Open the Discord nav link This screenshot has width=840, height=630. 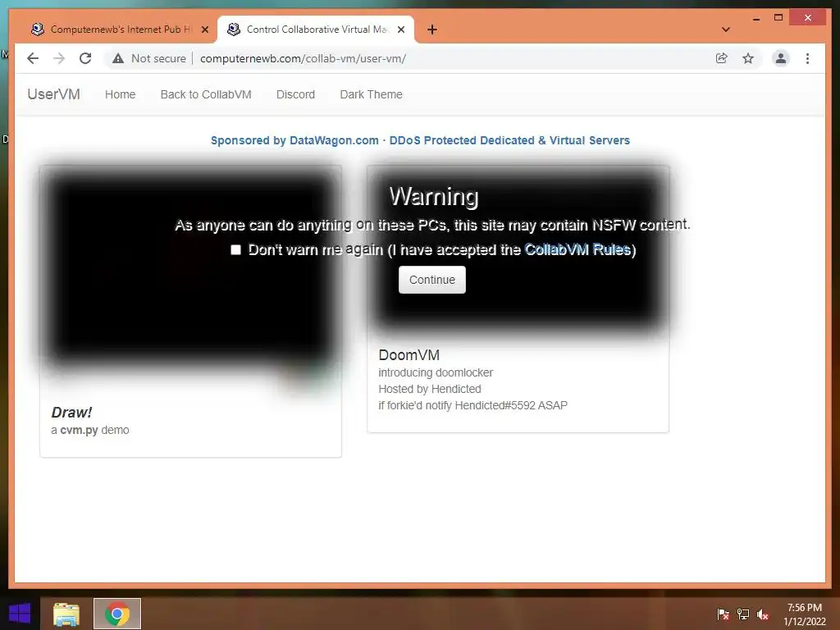pyautogui.click(x=295, y=94)
